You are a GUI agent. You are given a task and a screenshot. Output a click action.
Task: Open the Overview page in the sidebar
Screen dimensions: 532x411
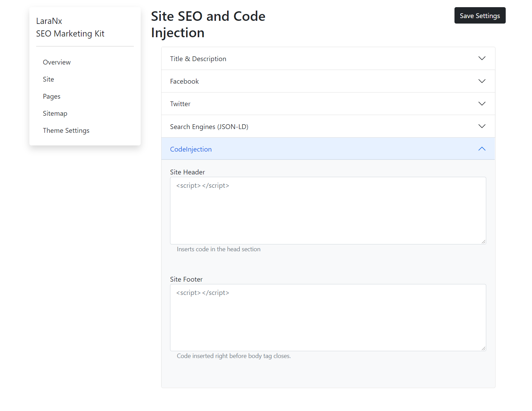tap(57, 62)
